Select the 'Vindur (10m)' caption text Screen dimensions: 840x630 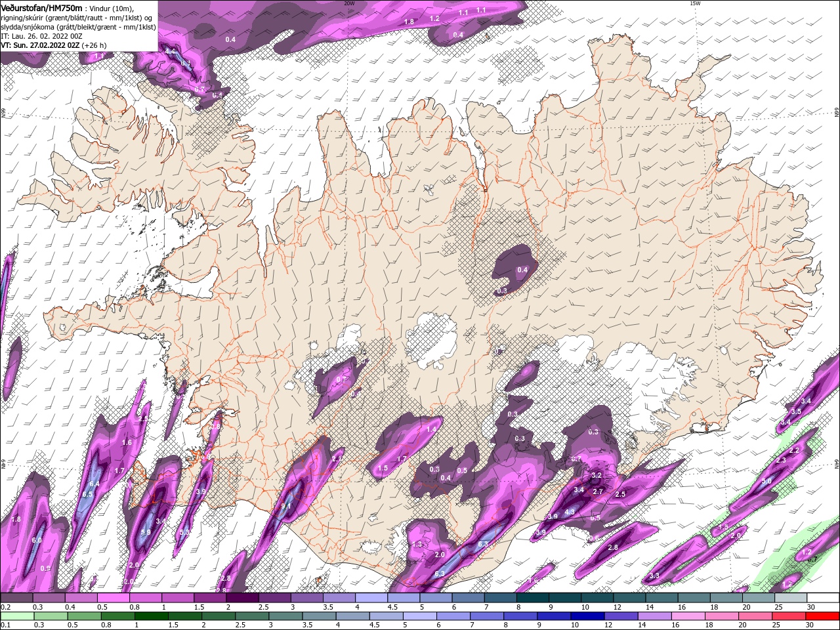(112, 8)
